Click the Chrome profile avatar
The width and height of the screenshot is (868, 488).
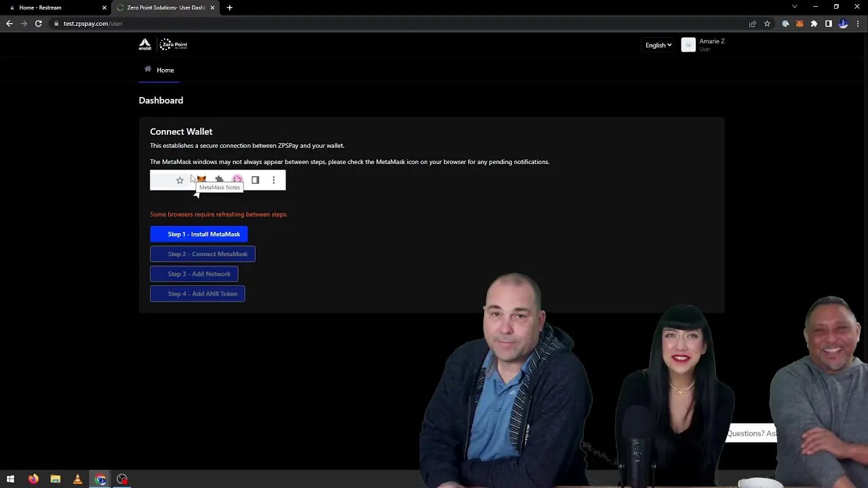(843, 23)
